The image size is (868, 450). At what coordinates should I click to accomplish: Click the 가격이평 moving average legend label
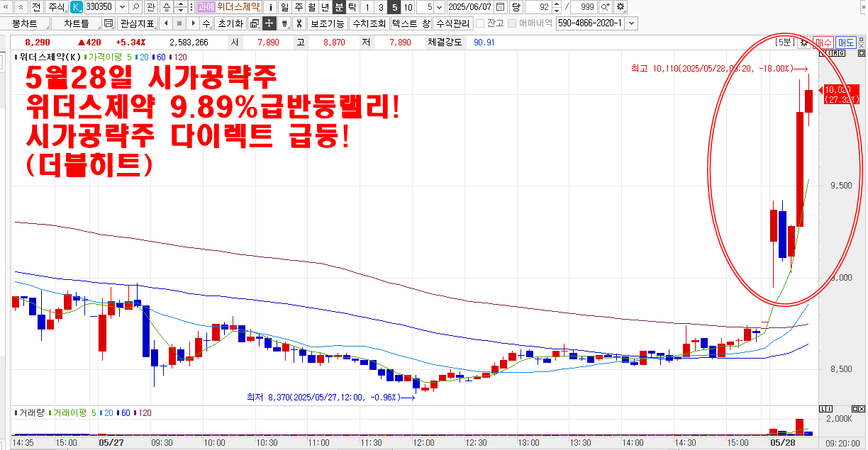point(104,57)
